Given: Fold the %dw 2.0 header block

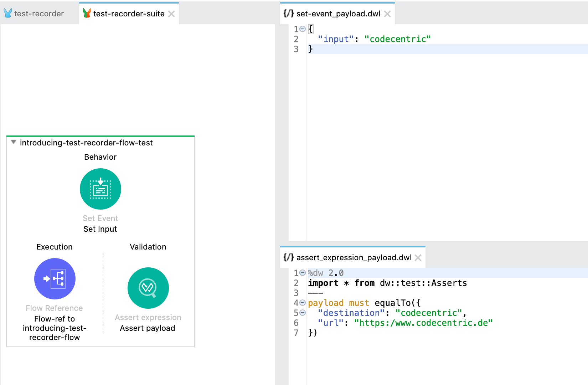Looking at the screenshot, I should [x=303, y=273].
